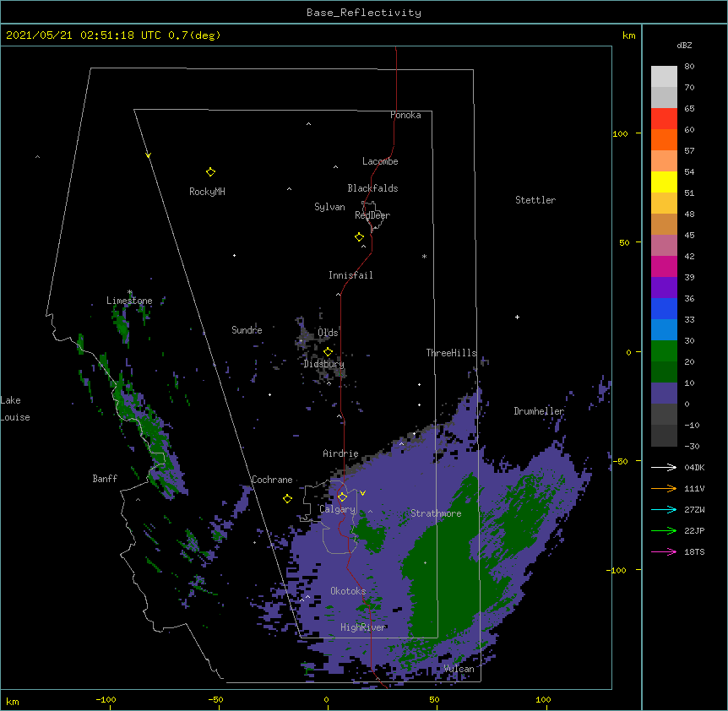Select the slate purple 10-0 dBZ swatch
The image size is (728, 711).
point(664,393)
